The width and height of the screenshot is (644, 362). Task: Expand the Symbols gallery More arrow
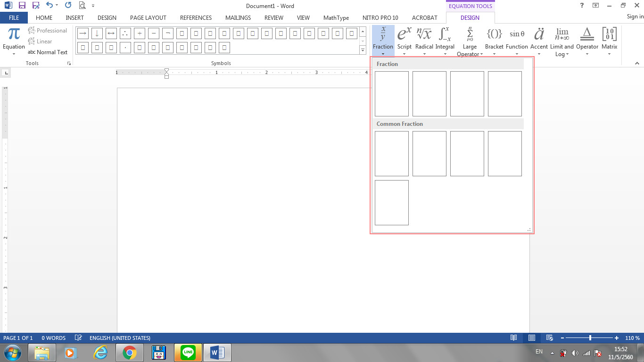(363, 50)
